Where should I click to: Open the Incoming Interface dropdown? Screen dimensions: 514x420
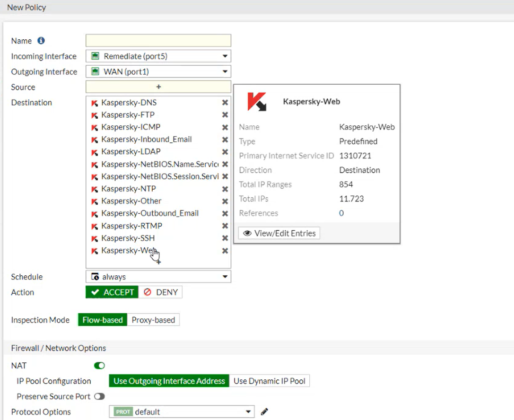[x=225, y=56]
